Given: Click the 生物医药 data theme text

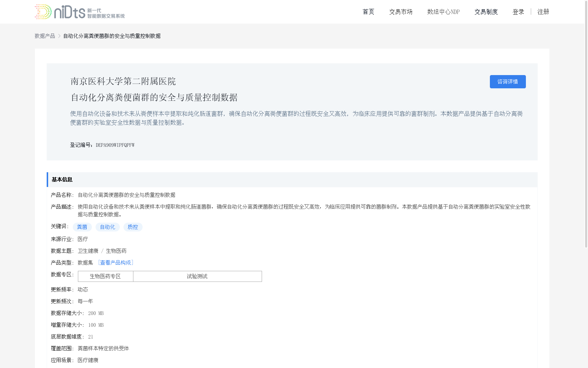Looking at the screenshot, I should (x=116, y=251).
